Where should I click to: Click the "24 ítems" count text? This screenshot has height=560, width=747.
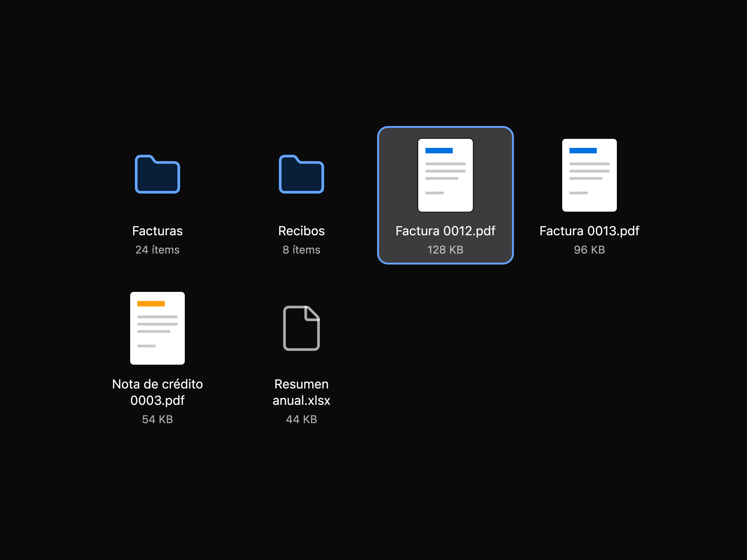[x=157, y=250]
